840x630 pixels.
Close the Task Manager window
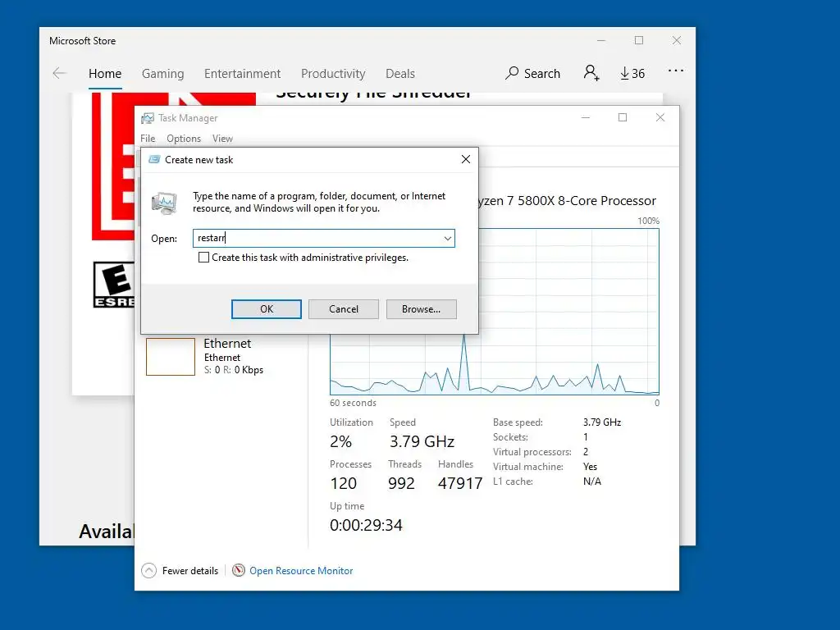tap(660, 118)
